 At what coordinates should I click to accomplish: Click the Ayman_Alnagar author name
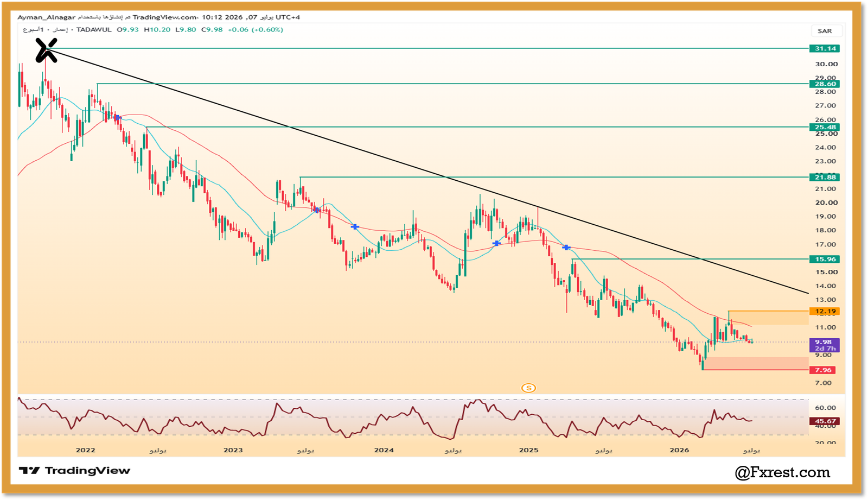click(x=46, y=17)
